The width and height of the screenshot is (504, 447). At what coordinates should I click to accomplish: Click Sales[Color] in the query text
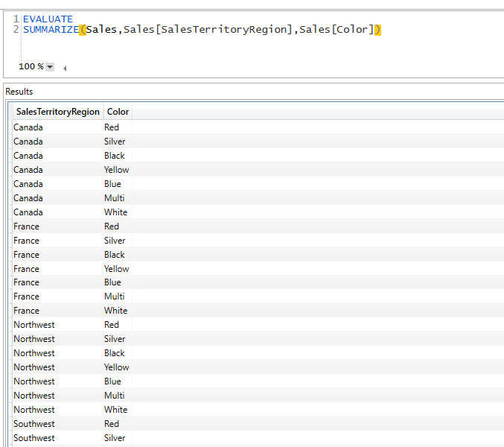[336, 30]
